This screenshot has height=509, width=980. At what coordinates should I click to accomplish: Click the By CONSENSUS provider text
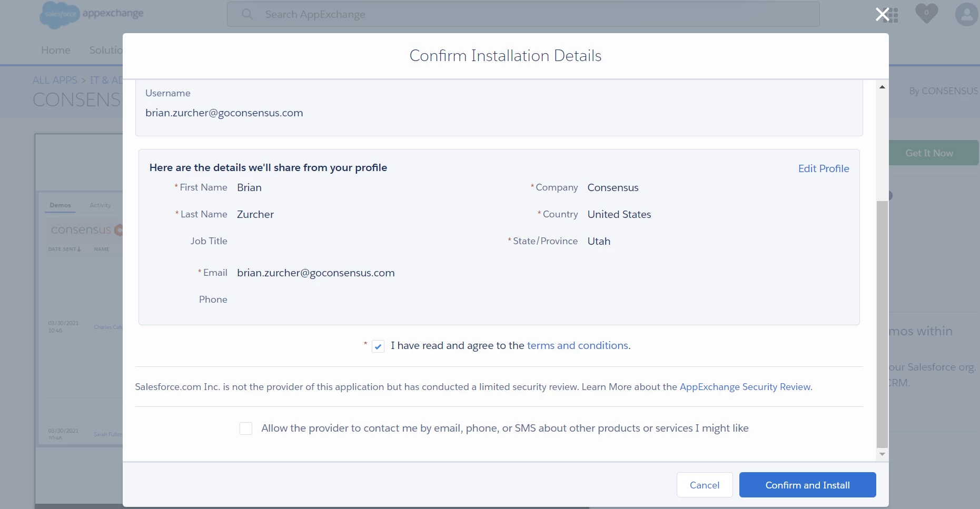943,91
